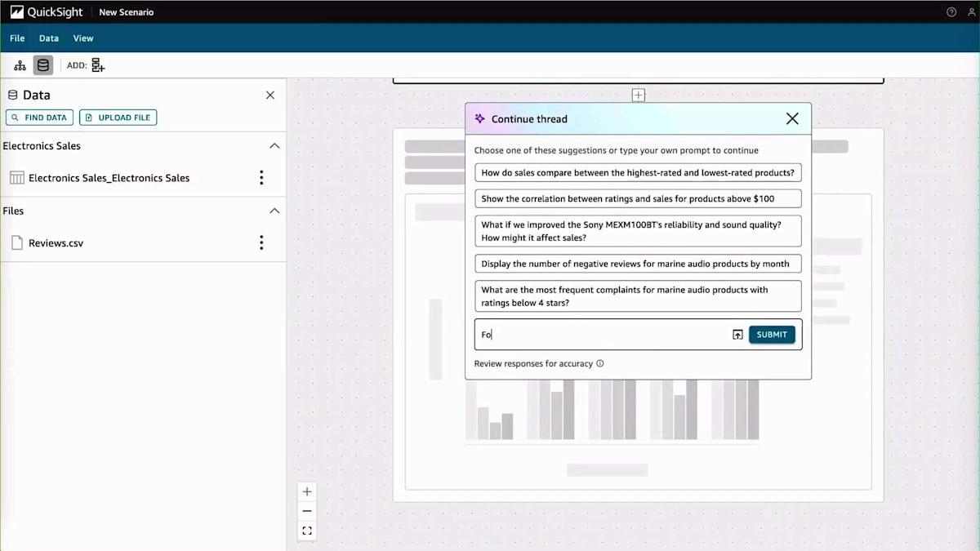980x551 pixels.
Task: Select Electronics Sales_Electronics Sales dataset
Action: point(109,178)
